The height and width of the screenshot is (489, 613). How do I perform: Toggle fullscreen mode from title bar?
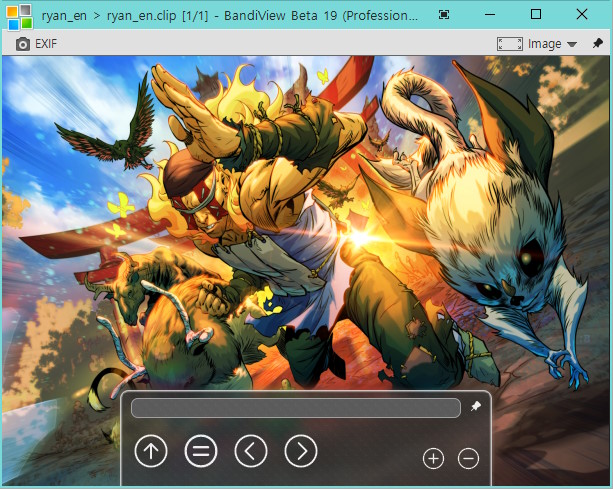point(444,15)
